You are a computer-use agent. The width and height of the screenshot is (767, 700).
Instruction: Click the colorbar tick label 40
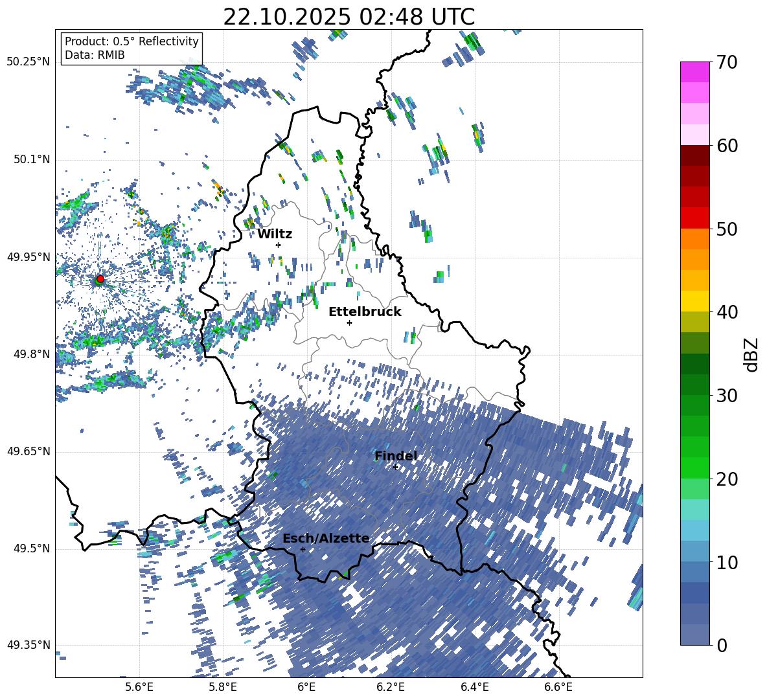tap(727, 312)
